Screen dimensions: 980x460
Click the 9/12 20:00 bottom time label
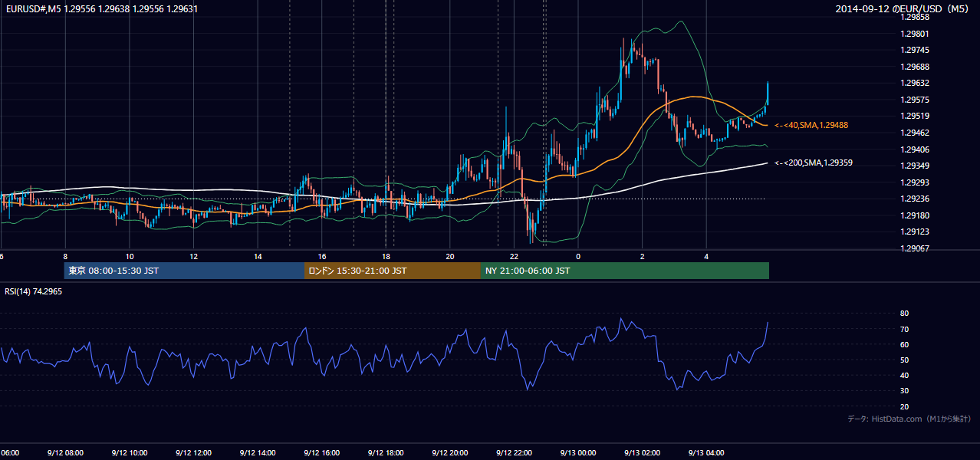(450, 453)
